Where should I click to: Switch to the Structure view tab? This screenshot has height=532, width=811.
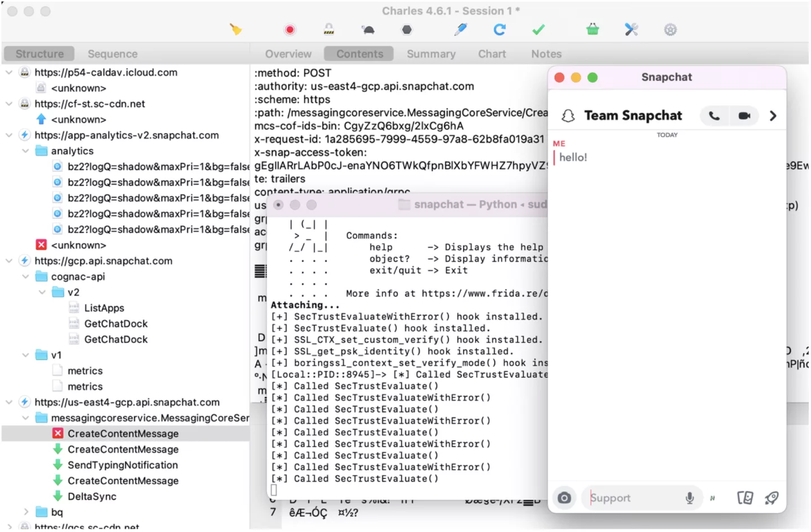click(39, 53)
